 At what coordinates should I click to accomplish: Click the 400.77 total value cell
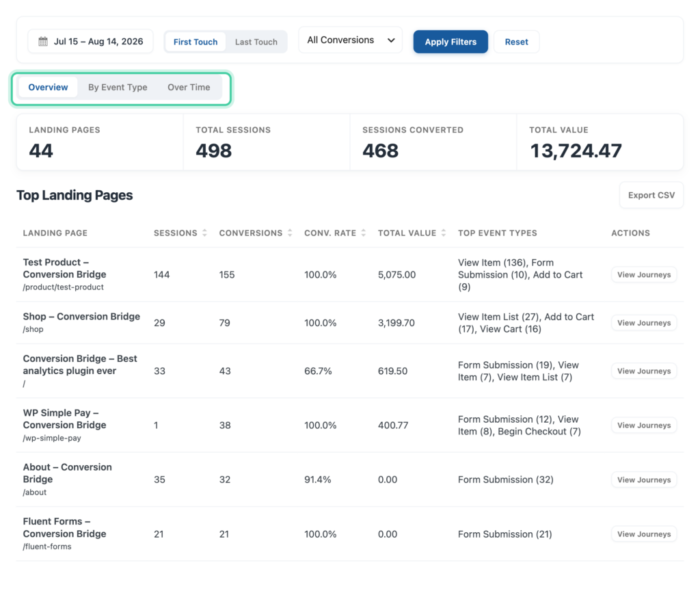[x=393, y=425]
